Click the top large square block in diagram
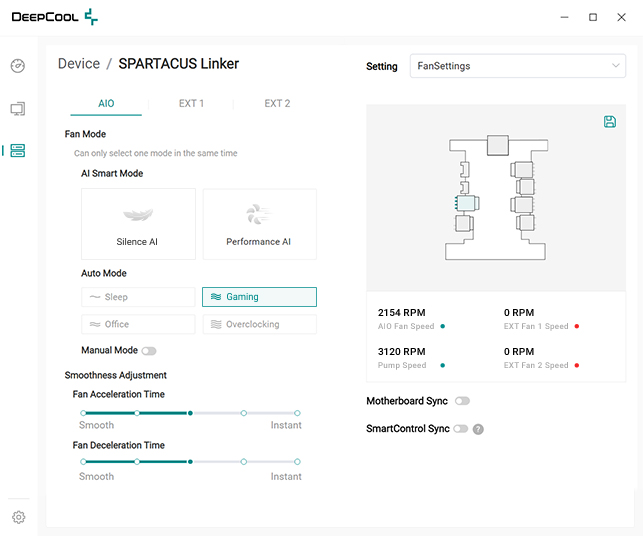 498,145
